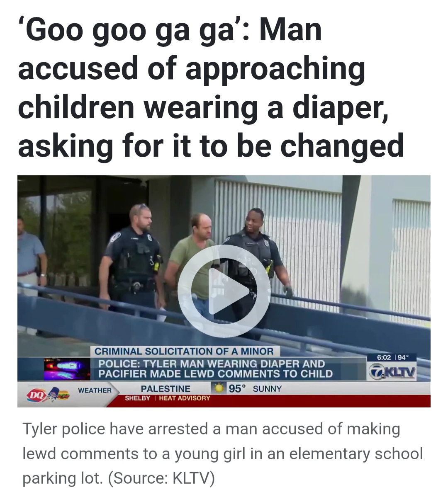
Task: Select the WEATHER ticker label
Action: 95,390
